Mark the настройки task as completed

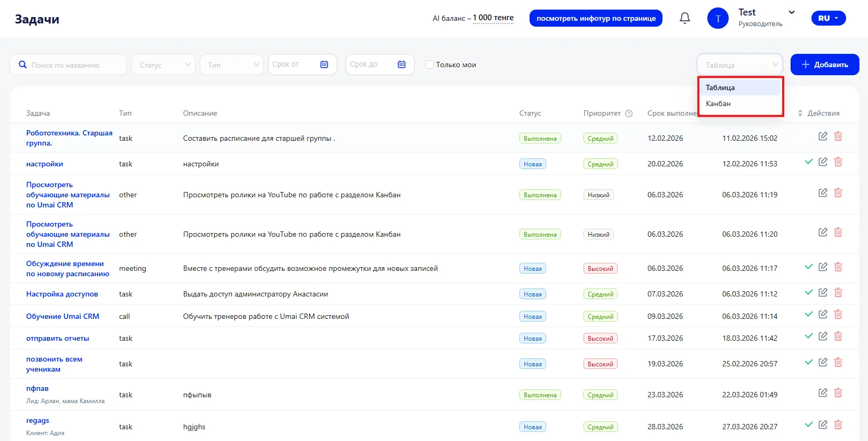coord(809,162)
